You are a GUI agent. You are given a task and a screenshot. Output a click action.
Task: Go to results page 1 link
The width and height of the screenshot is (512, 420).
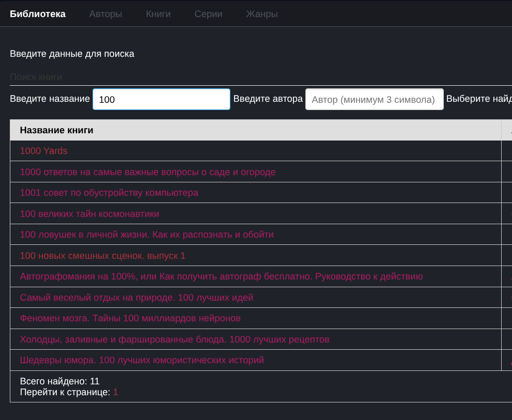pyautogui.click(x=116, y=392)
